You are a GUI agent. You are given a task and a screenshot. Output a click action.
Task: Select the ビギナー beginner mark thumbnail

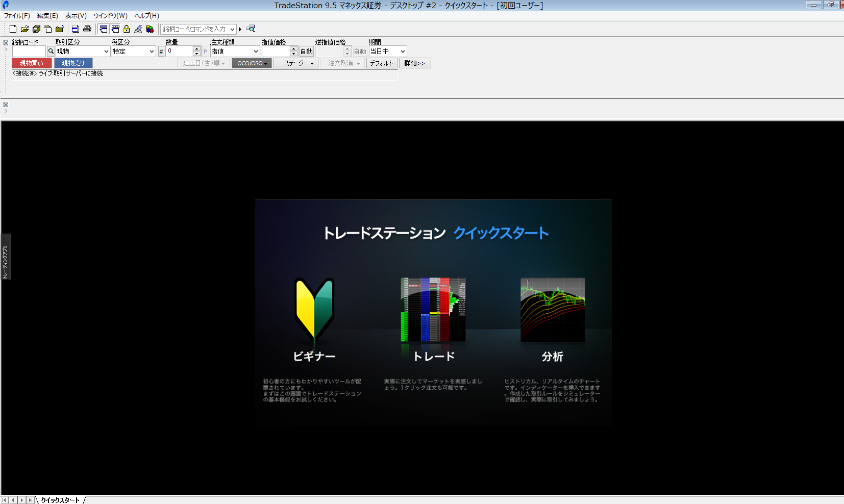[314, 310]
